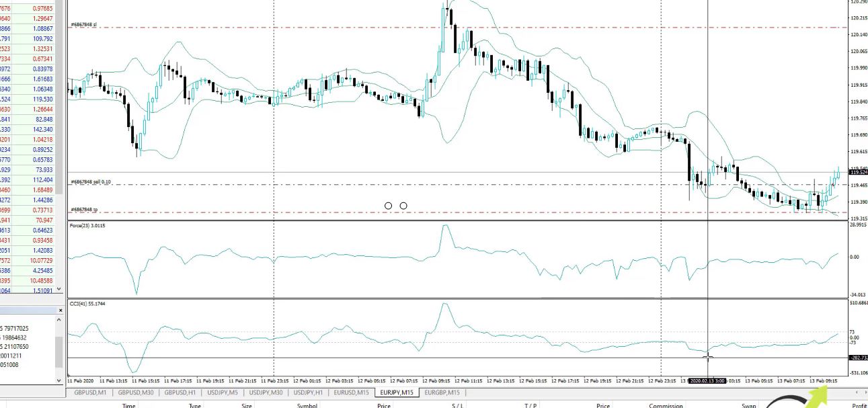Click the highlighted timestamp 2020.02.13 3:00
The width and height of the screenshot is (868, 408).
click(x=707, y=380)
